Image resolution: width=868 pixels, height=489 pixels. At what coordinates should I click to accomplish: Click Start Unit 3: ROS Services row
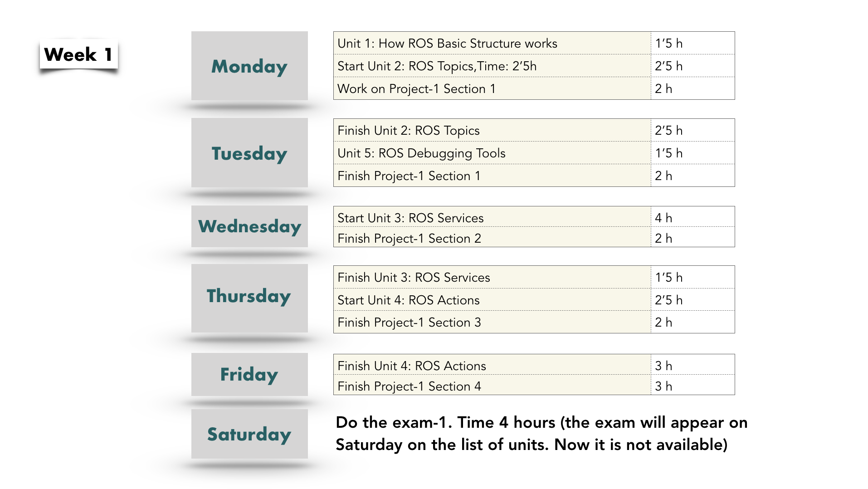click(x=534, y=217)
